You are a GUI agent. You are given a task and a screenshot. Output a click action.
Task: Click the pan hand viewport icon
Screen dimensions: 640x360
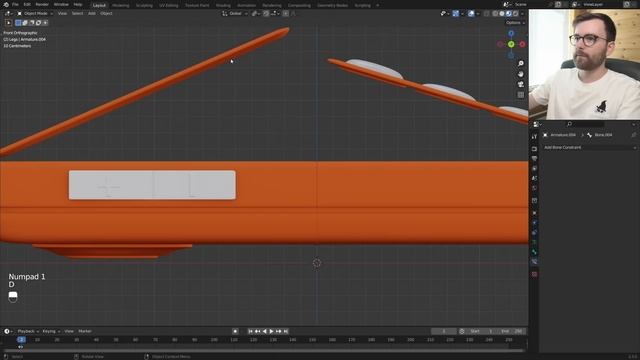pyautogui.click(x=520, y=74)
